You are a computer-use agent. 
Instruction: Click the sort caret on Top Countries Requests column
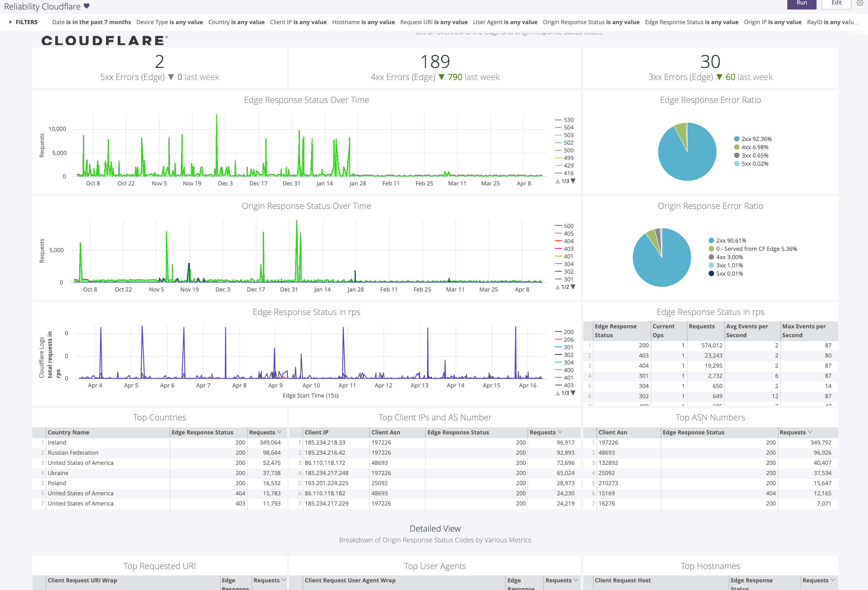tap(279, 432)
